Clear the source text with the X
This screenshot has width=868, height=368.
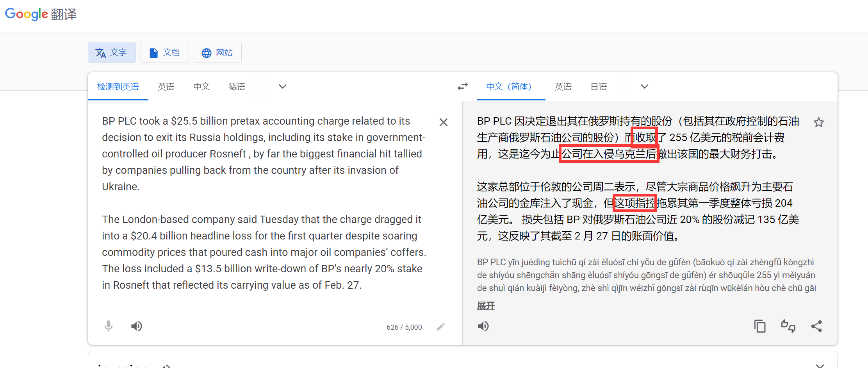coord(443,122)
